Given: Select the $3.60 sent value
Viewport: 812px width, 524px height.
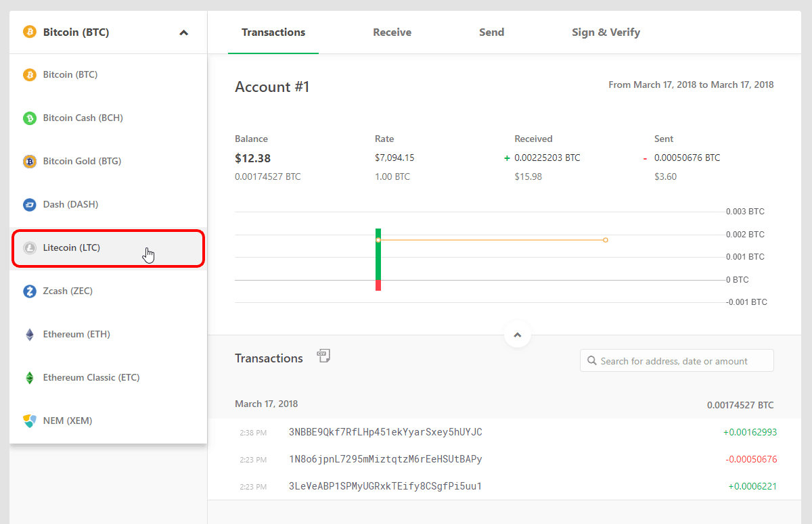Looking at the screenshot, I should click(x=666, y=177).
